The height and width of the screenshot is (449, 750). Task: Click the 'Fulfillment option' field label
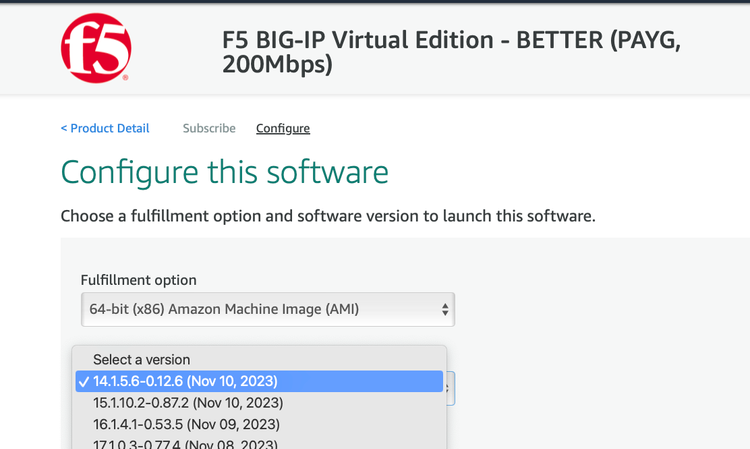138,280
